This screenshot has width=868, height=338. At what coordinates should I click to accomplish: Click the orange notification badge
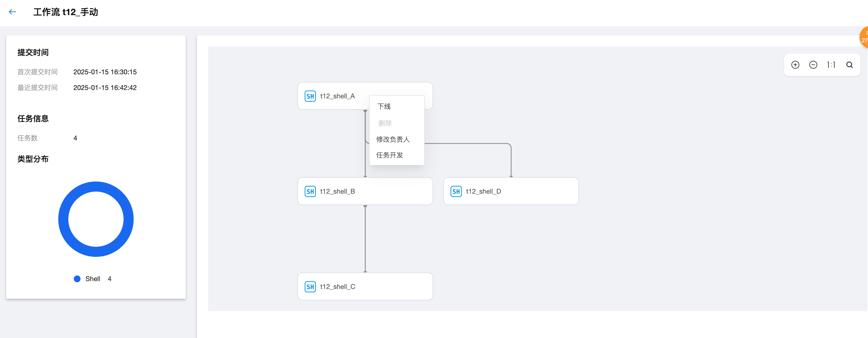(864, 37)
